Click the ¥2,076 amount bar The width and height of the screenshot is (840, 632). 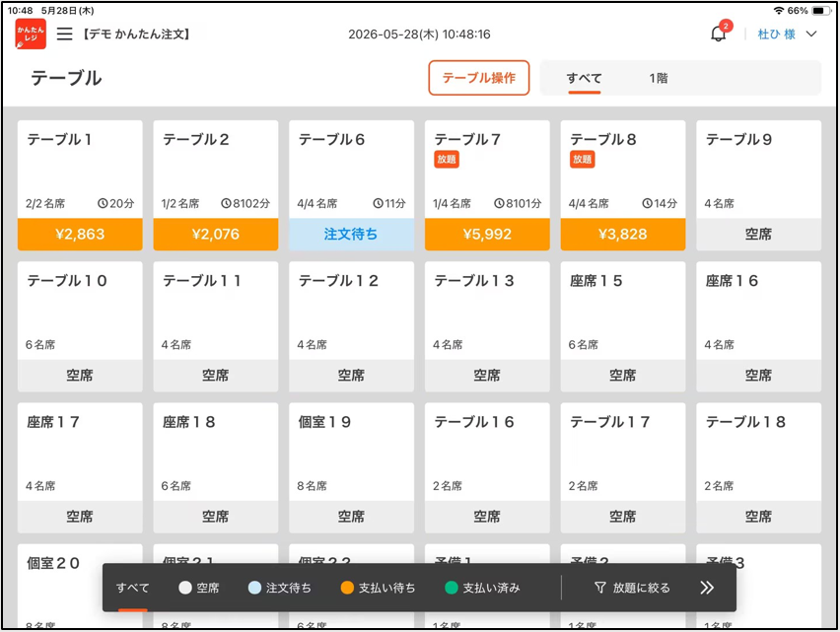click(x=215, y=234)
